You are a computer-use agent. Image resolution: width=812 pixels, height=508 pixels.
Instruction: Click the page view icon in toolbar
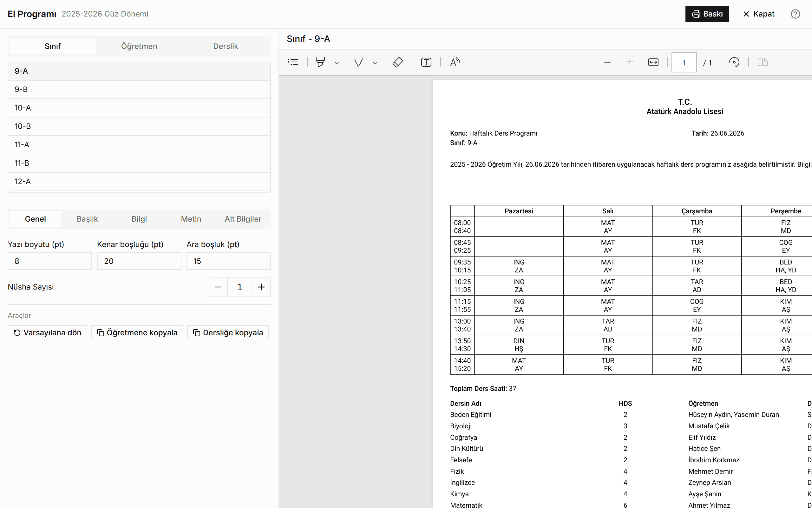click(x=763, y=62)
